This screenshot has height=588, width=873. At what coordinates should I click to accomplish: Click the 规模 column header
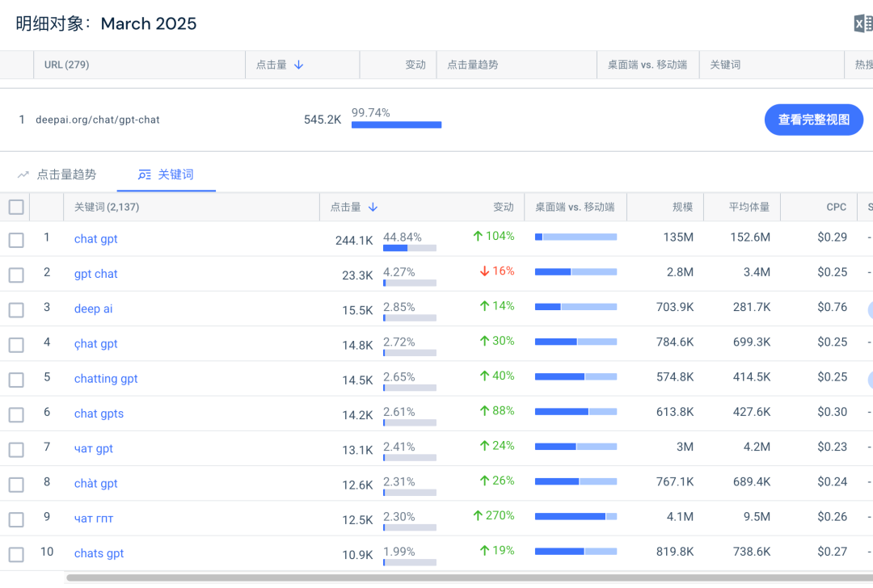(x=665, y=208)
